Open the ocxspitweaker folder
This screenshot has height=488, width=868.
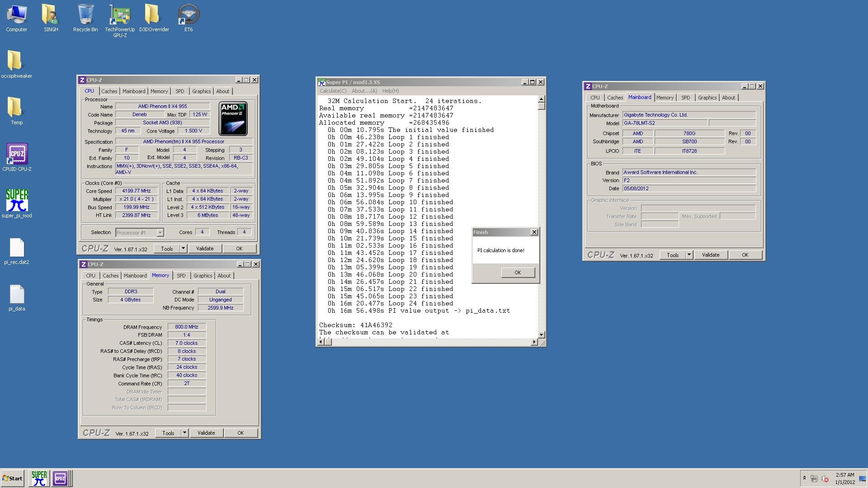point(16,64)
